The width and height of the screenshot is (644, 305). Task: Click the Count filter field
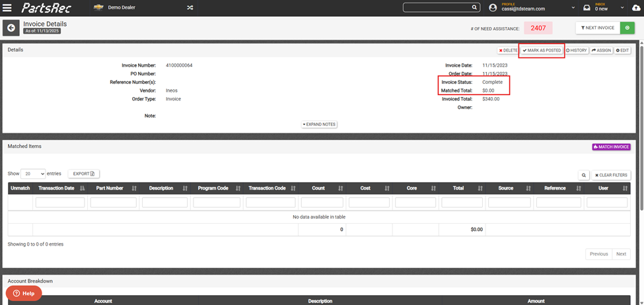[x=322, y=203]
